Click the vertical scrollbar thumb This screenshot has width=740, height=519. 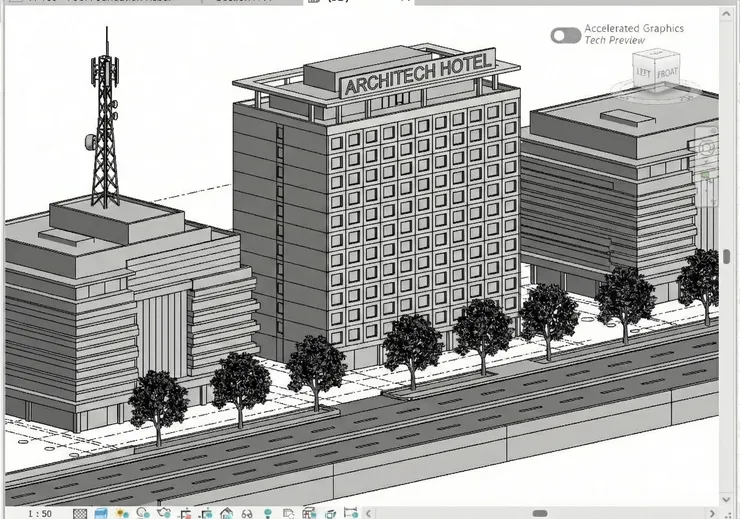point(727,257)
